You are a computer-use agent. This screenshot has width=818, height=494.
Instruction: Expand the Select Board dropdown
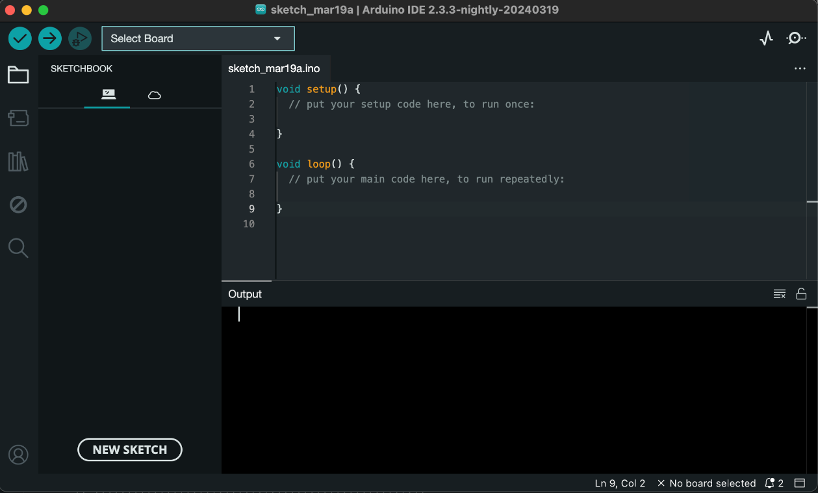pos(198,38)
